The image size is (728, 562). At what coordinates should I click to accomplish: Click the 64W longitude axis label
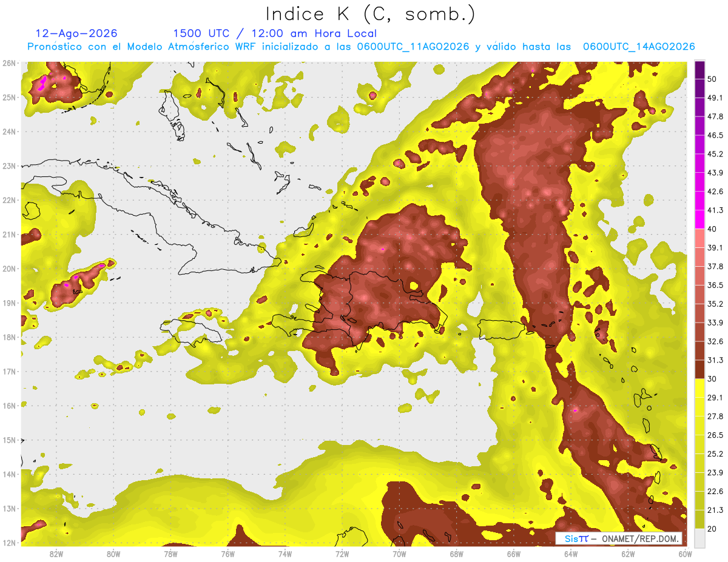point(571,554)
